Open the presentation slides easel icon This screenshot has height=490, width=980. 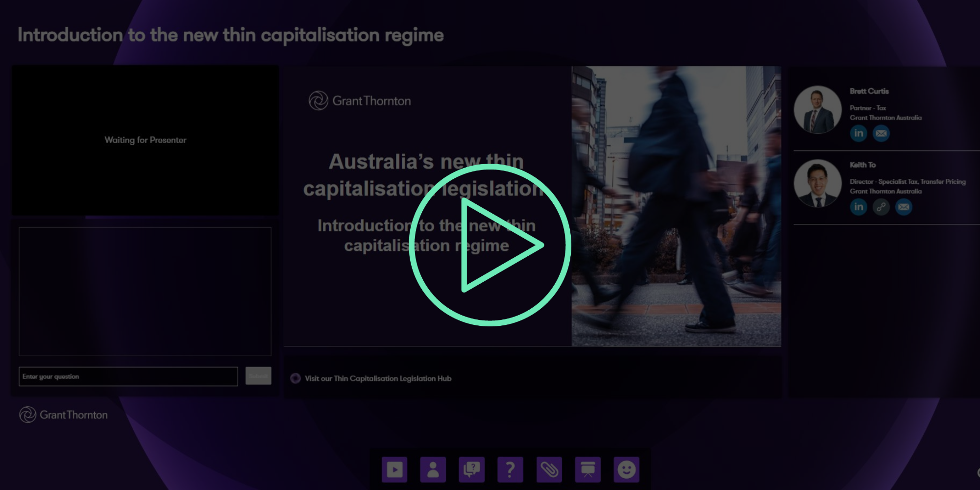coord(588,469)
